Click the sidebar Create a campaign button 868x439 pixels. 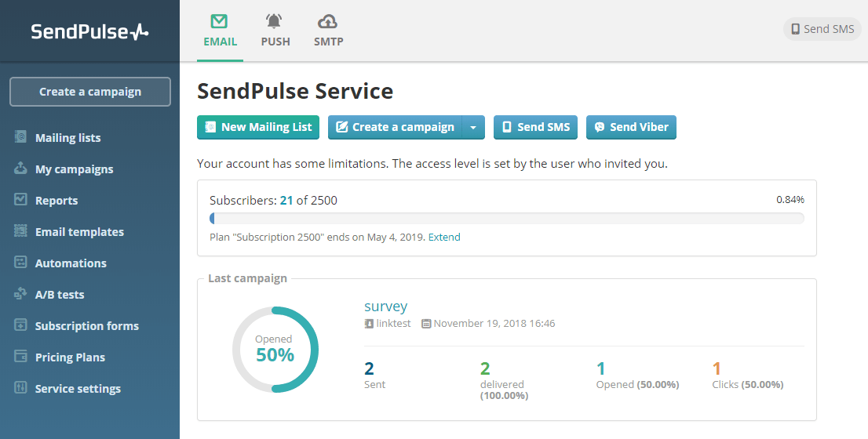(90, 92)
